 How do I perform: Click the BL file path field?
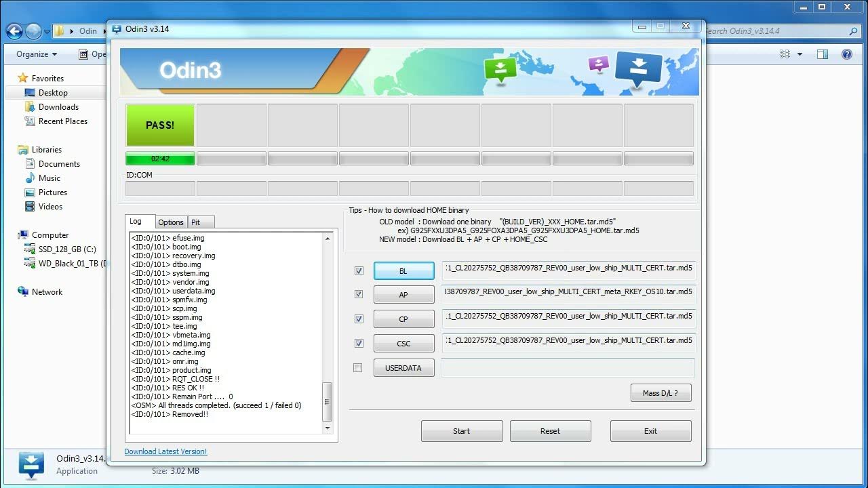click(568, 270)
